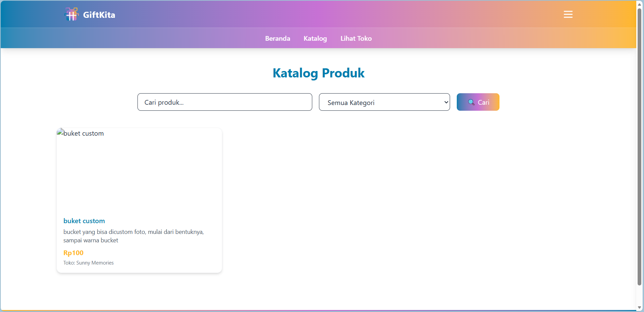The width and height of the screenshot is (644, 312).
Task: Click the Toko: Sunny Memories text
Action: tap(88, 263)
